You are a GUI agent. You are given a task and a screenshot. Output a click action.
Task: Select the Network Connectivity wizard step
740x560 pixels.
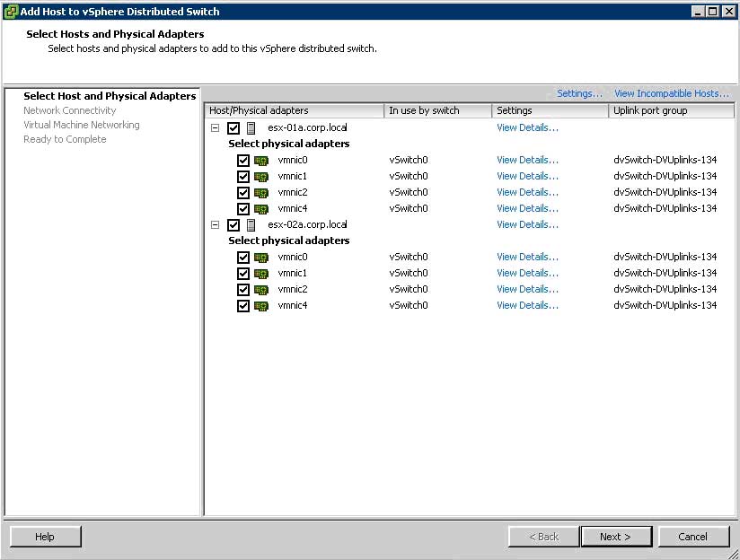(70, 110)
